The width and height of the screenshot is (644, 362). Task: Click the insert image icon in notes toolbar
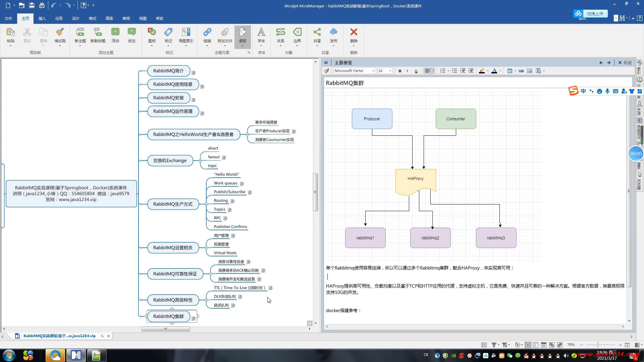click(x=530, y=71)
